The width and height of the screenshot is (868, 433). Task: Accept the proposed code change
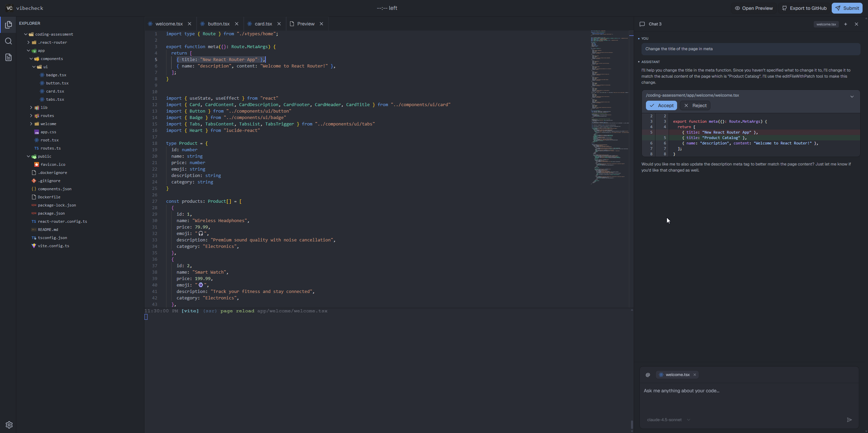pos(661,105)
